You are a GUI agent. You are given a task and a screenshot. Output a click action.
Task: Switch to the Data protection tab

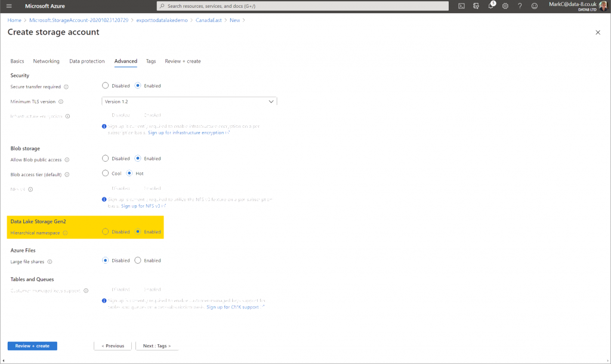pyautogui.click(x=87, y=61)
